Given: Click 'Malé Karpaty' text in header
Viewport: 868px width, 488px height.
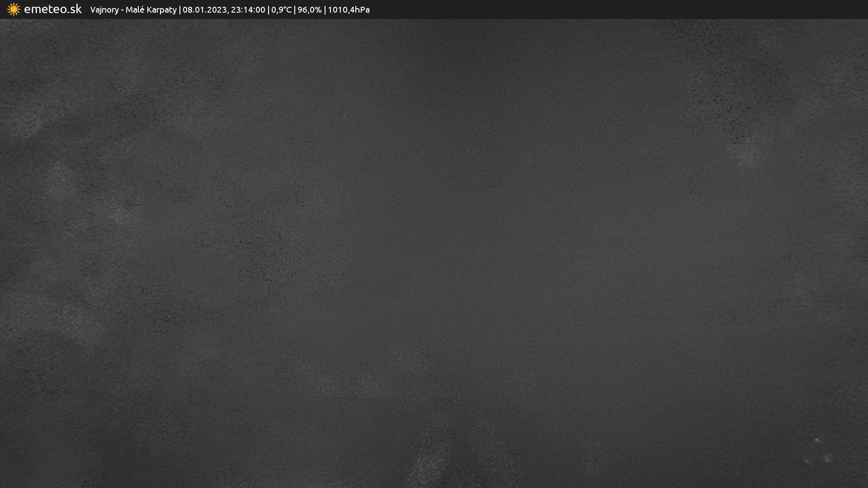Looking at the screenshot, I should point(151,10).
